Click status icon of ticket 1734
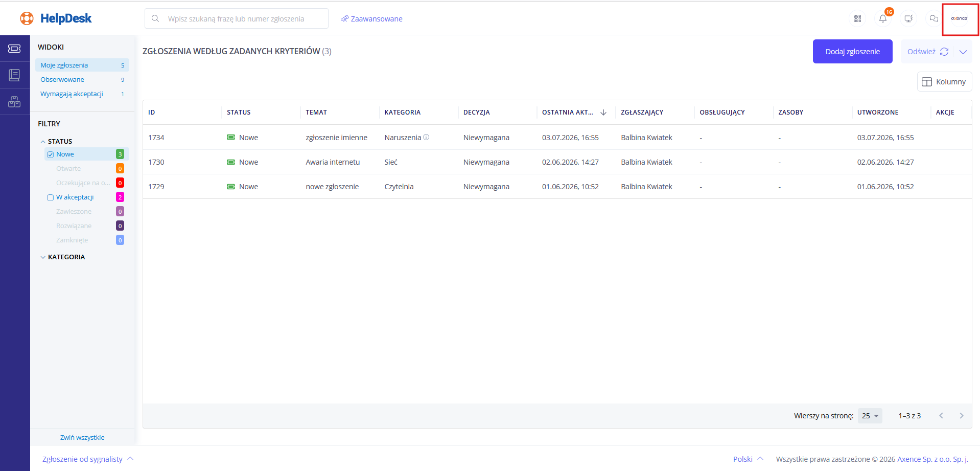 point(231,137)
